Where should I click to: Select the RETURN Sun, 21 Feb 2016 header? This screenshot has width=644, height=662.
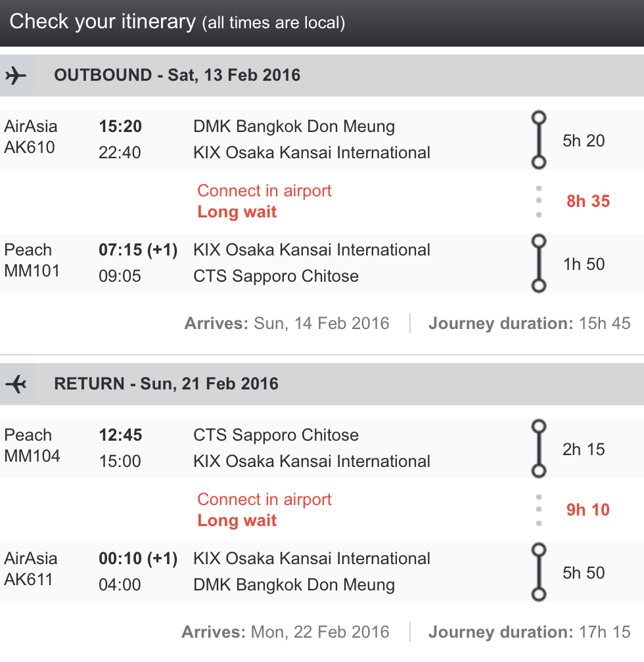point(322,384)
